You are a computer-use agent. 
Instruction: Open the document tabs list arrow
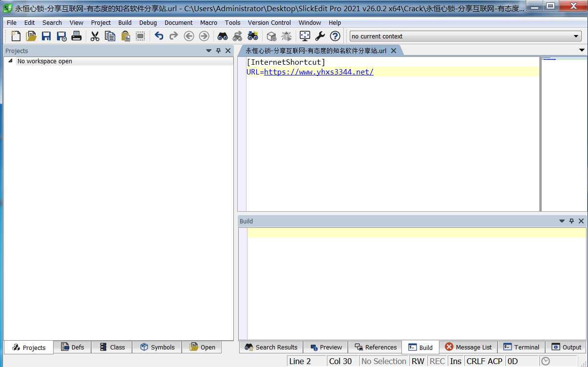pos(582,50)
